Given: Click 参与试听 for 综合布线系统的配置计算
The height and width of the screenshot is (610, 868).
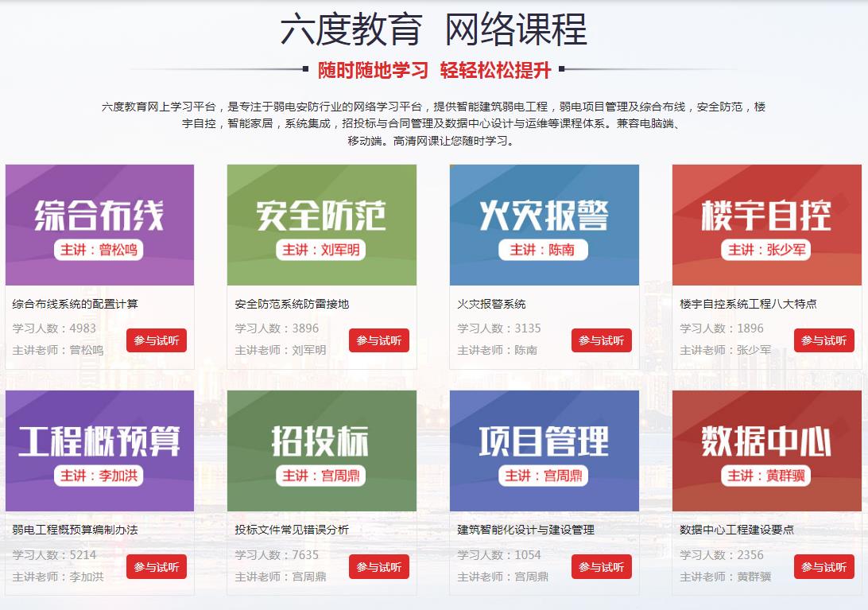Looking at the screenshot, I should tap(157, 340).
